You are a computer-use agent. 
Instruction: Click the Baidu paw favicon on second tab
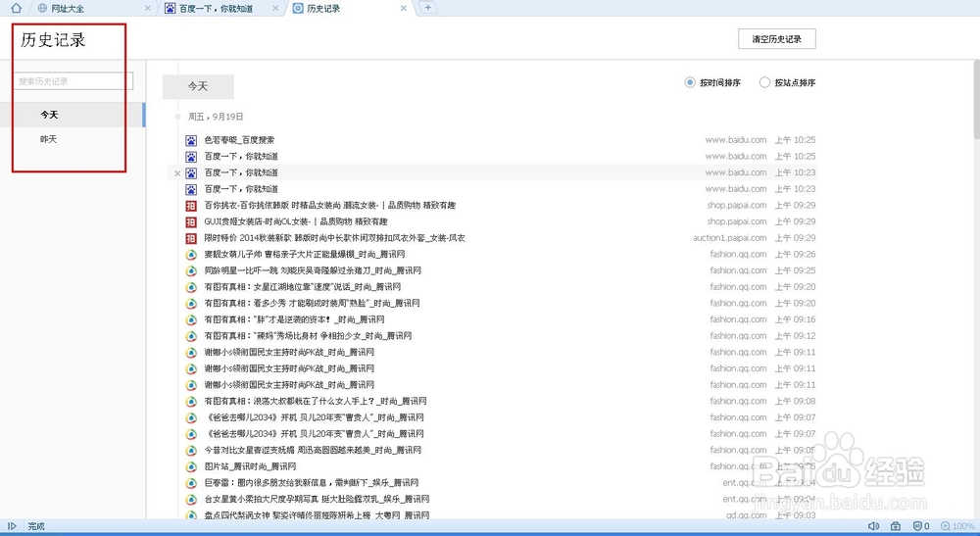(x=170, y=8)
